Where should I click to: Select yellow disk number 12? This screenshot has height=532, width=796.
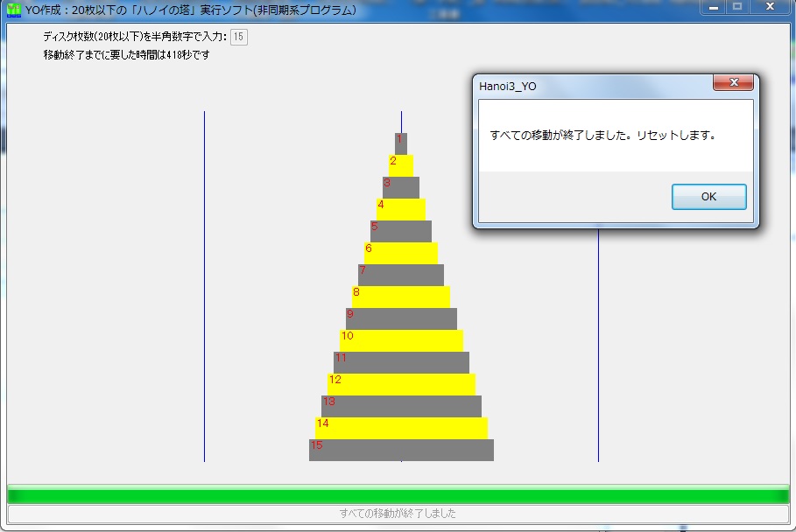[x=401, y=384]
